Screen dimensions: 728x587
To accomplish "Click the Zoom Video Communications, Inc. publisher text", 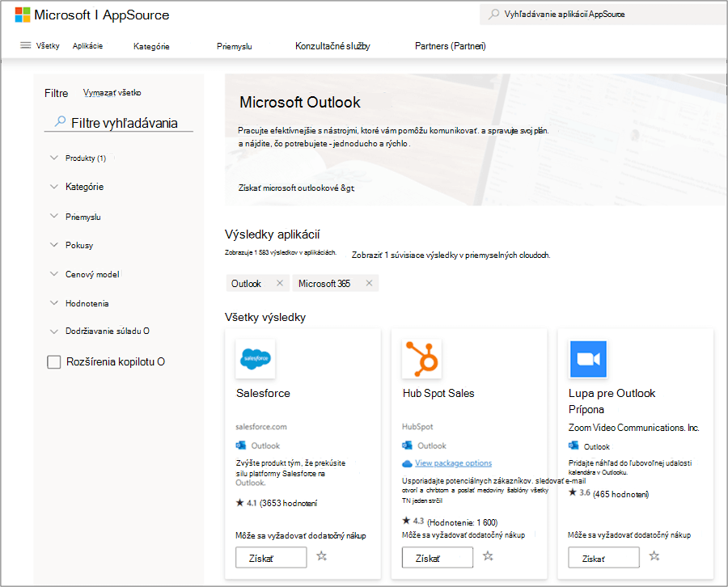I will 633,428.
